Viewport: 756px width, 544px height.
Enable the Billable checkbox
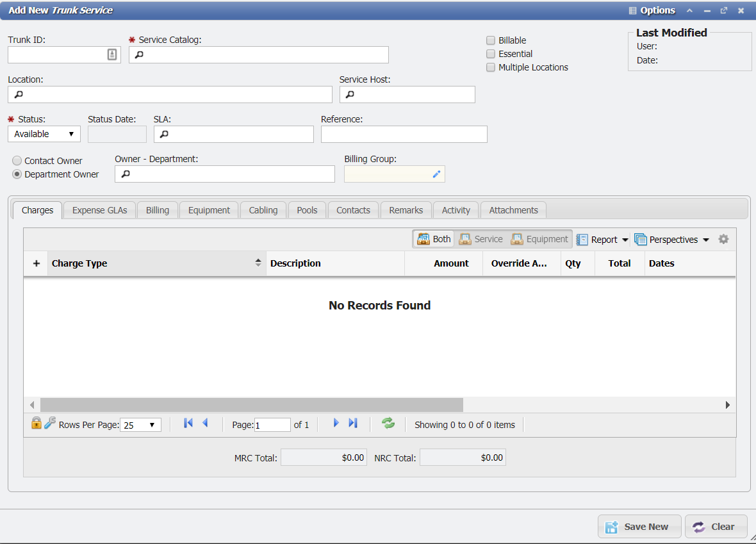tap(491, 40)
